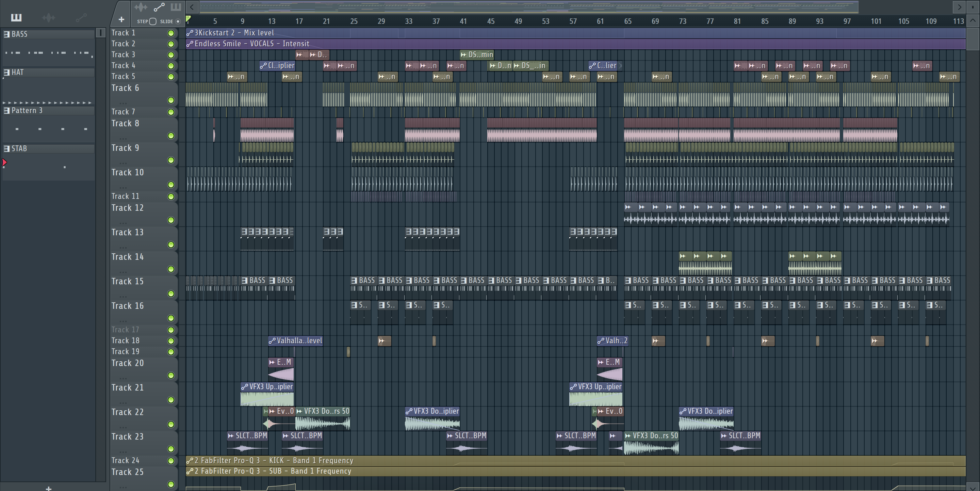Show audio clips in the picker panel

48,17
